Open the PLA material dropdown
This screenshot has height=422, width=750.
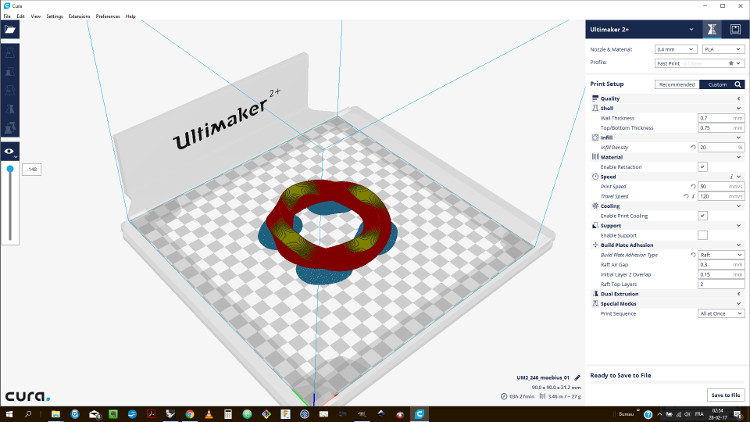pyautogui.click(x=722, y=49)
